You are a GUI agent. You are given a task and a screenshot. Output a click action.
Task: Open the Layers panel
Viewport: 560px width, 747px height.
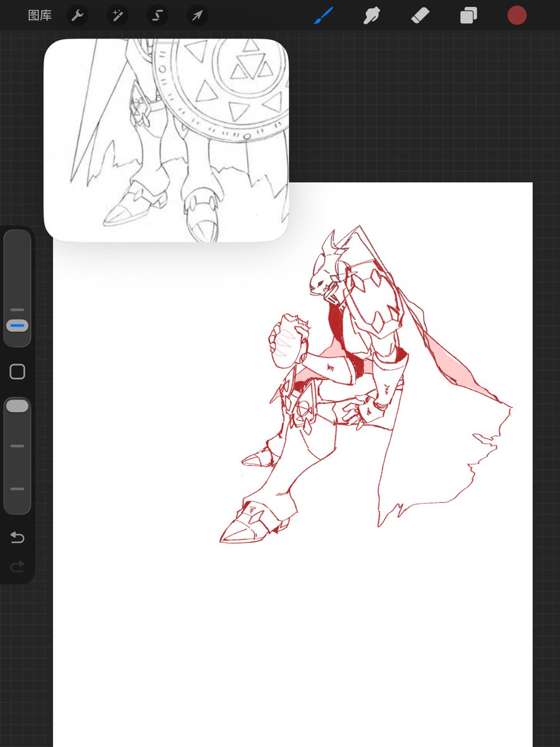(469, 16)
